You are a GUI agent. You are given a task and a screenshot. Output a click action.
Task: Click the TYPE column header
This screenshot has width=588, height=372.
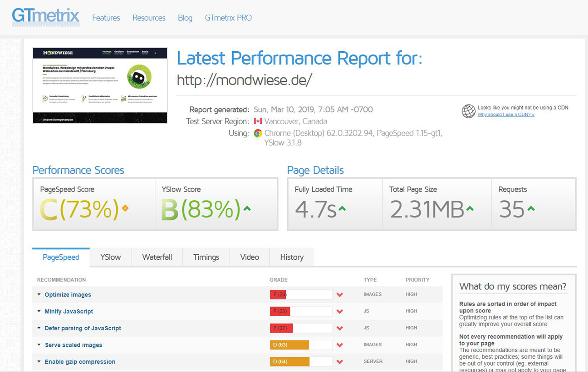tap(370, 280)
